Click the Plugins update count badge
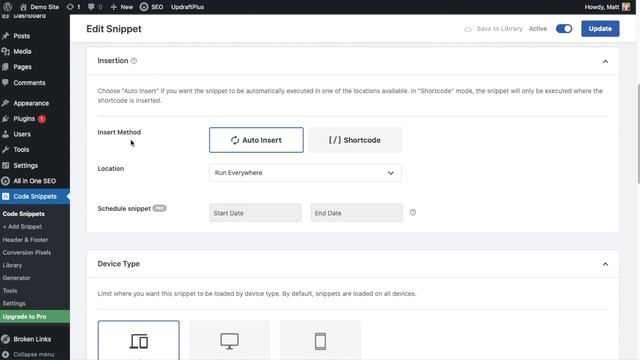 click(x=42, y=119)
